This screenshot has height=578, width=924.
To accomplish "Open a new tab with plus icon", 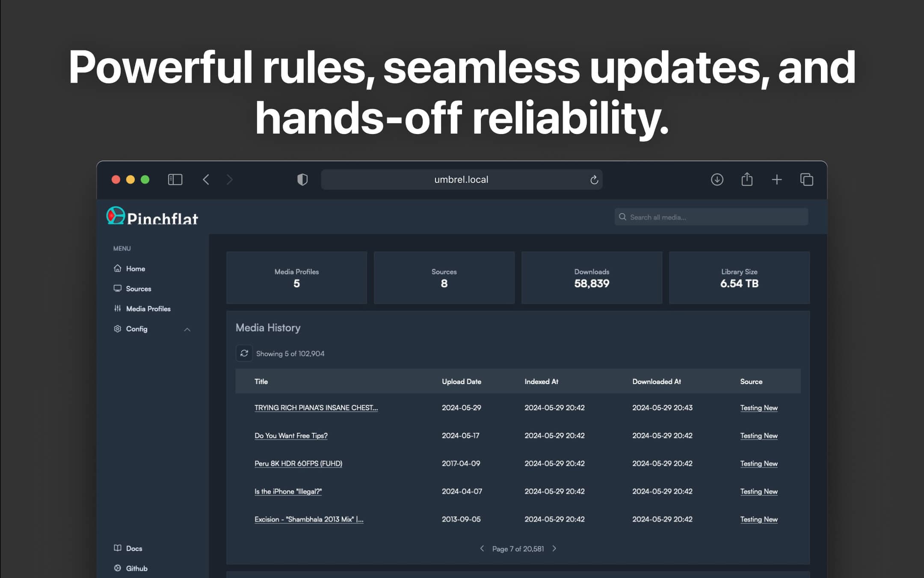I will point(777,179).
